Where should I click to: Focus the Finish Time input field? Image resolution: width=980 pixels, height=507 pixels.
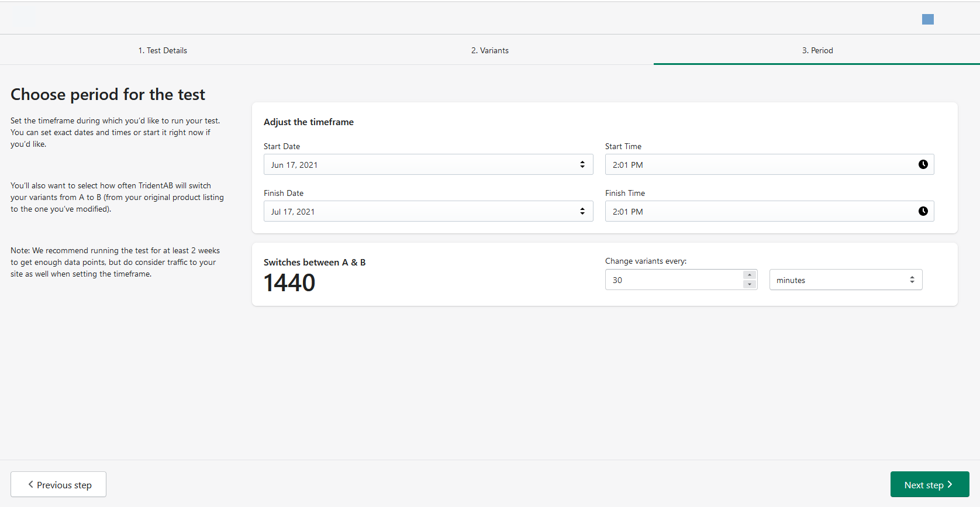pos(760,211)
